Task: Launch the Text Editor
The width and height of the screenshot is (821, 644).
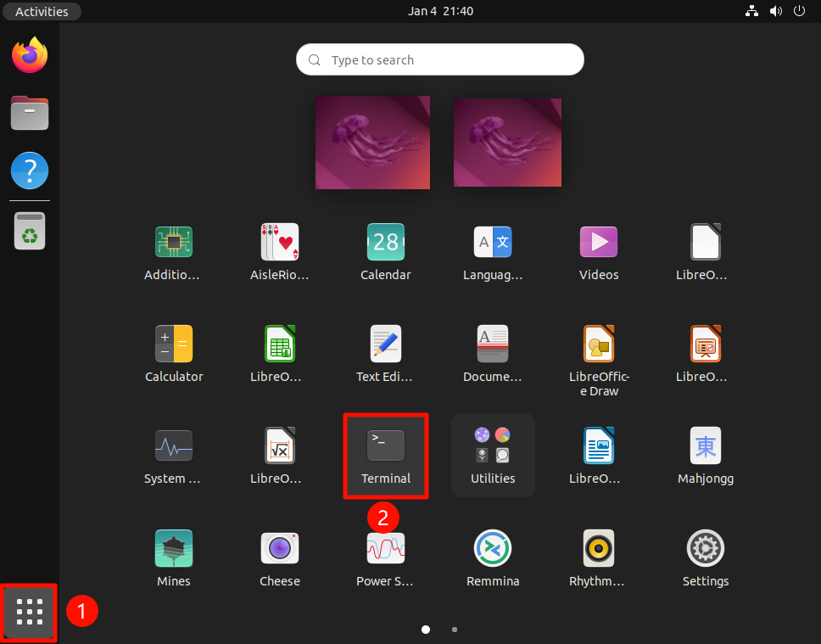Action: click(x=386, y=344)
